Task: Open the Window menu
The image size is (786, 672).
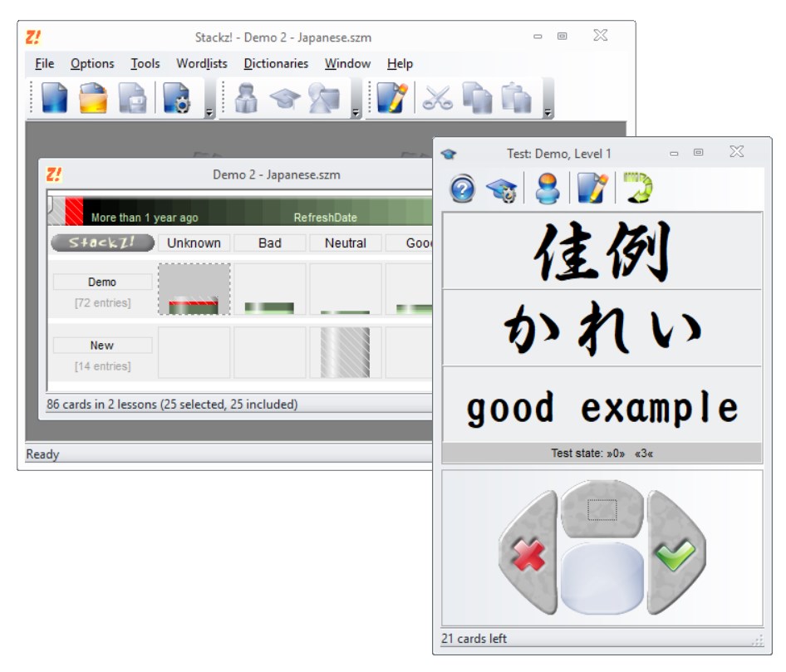Action: [x=347, y=64]
